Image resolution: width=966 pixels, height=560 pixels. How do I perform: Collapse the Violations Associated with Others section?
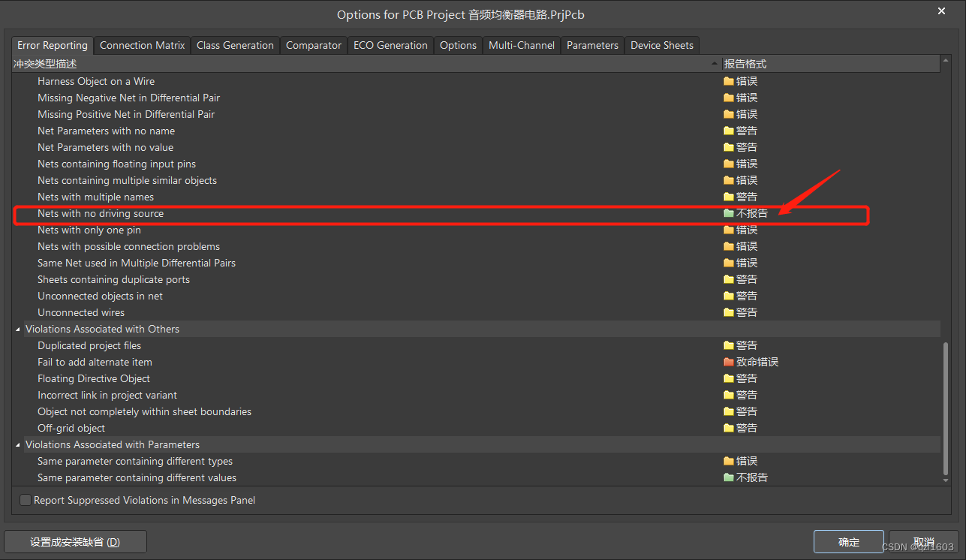pyautogui.click(x=18, y=329)
